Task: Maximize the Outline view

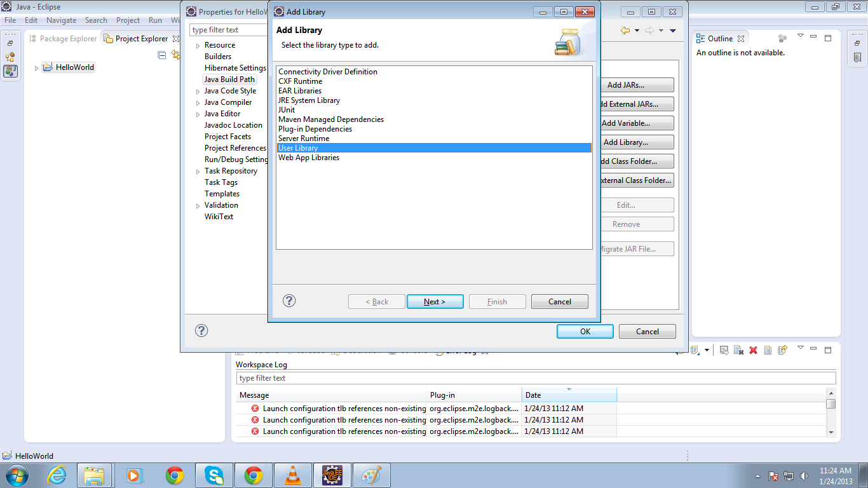Action: tap(828, 38)
